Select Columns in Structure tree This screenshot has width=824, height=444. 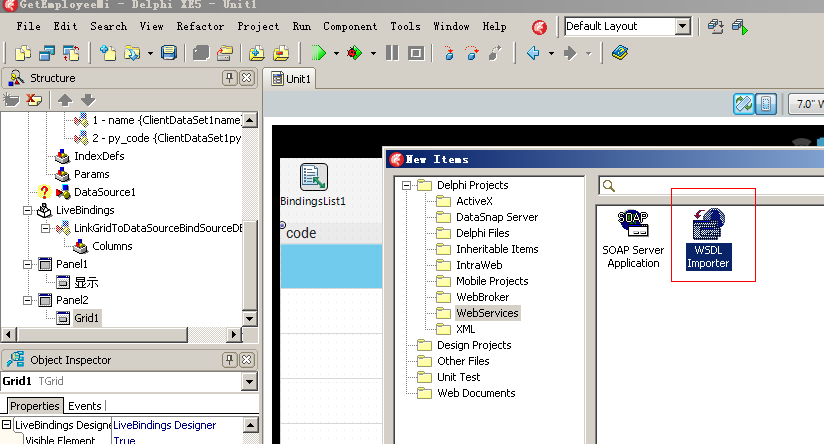pos(112,246)
